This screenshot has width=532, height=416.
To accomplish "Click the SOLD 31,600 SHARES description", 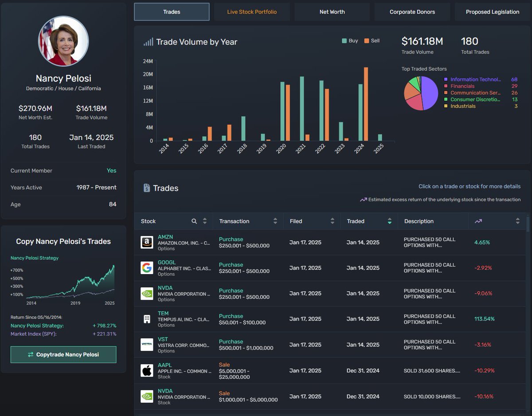I will coord(432,371).
